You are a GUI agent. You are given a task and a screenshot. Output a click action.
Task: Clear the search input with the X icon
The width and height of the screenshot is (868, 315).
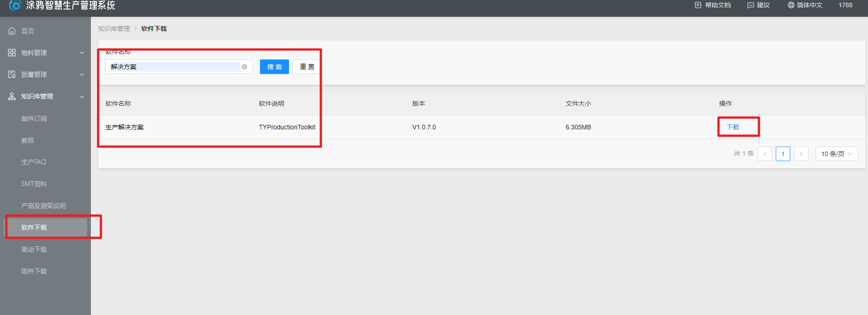(244, 67)
